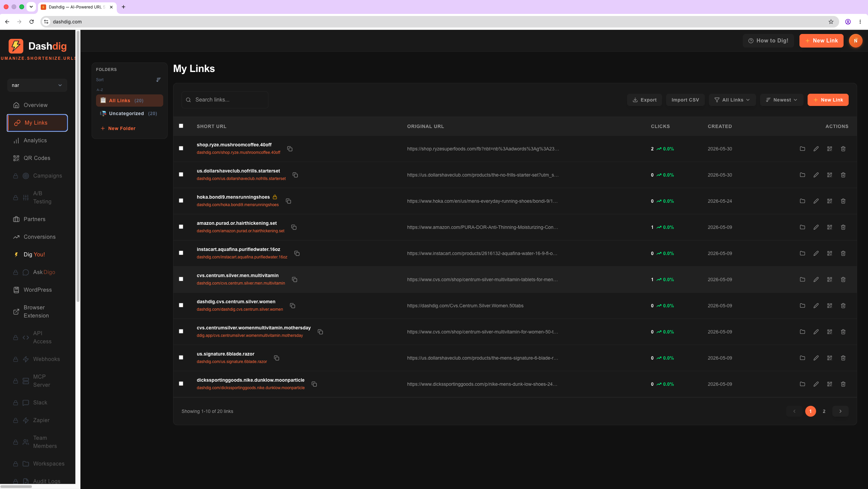Click the top-bar New Link button
The width and height of the screenshot is (868, 489).
821,41
